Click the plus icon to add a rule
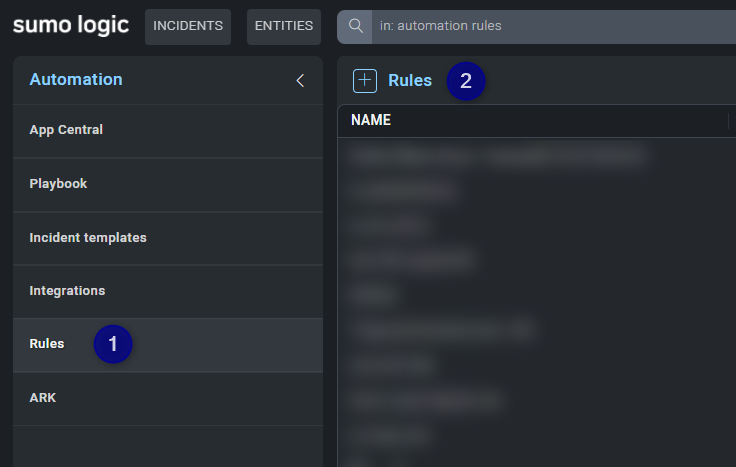 coord(365,81)
